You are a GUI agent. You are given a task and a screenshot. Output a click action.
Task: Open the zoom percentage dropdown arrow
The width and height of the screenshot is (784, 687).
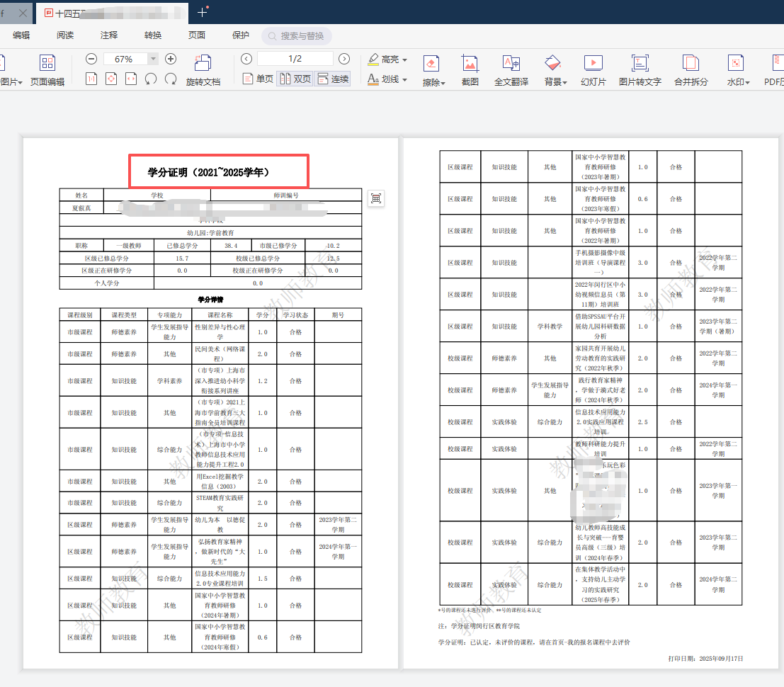click(x=154, y=59)
